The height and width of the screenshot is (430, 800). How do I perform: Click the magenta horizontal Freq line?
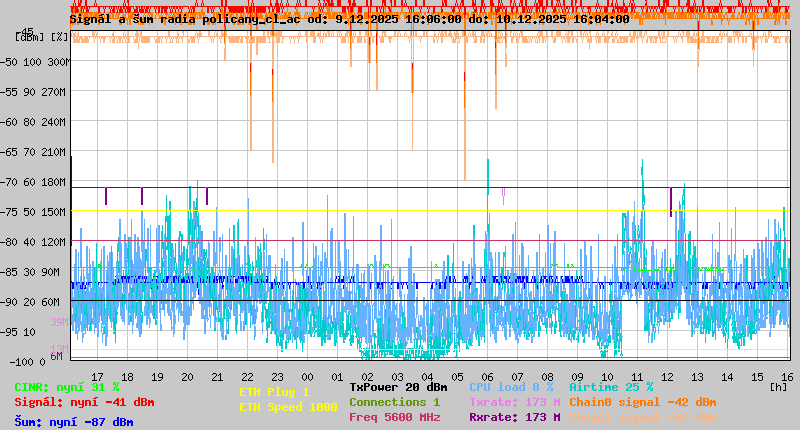coord(400,240)
